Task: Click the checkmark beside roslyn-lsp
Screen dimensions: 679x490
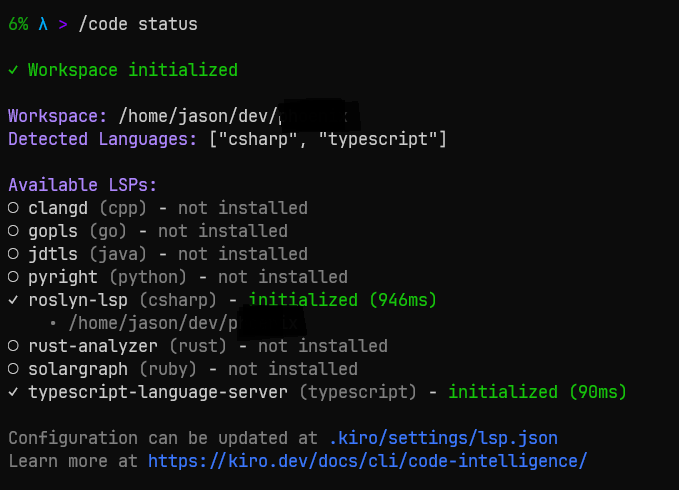Action: click(13, 300)
